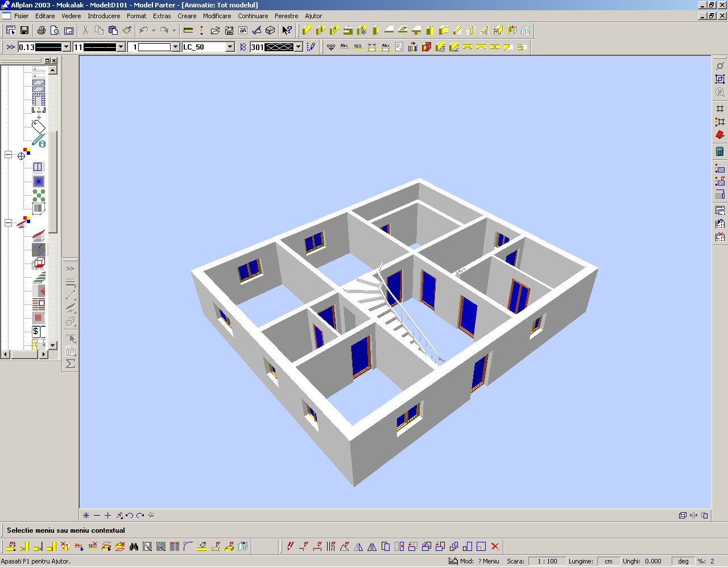
Task: Click the open folder icon in toolbar
Action: point(215,30)
